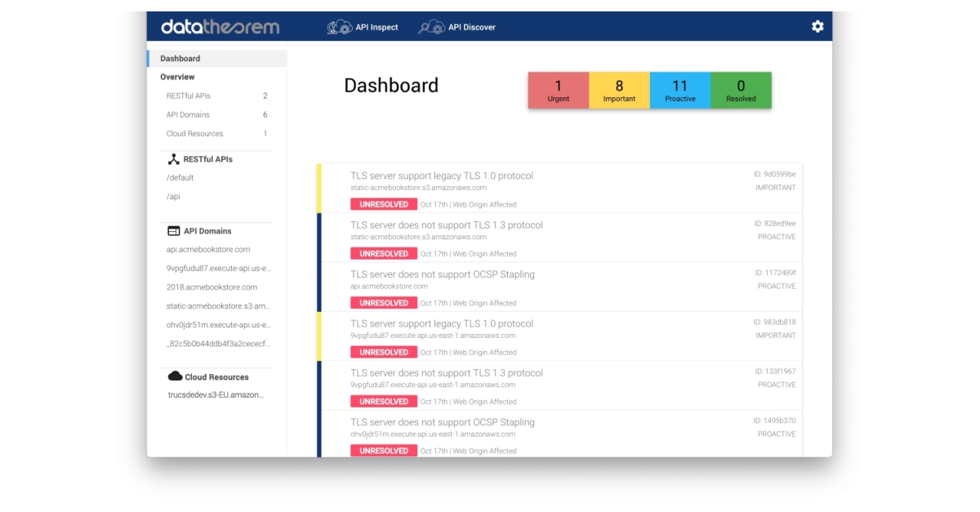Filter by the red Urgent tile
The height and width of the screenshot is (512, 980).
(x=558, y=90)
